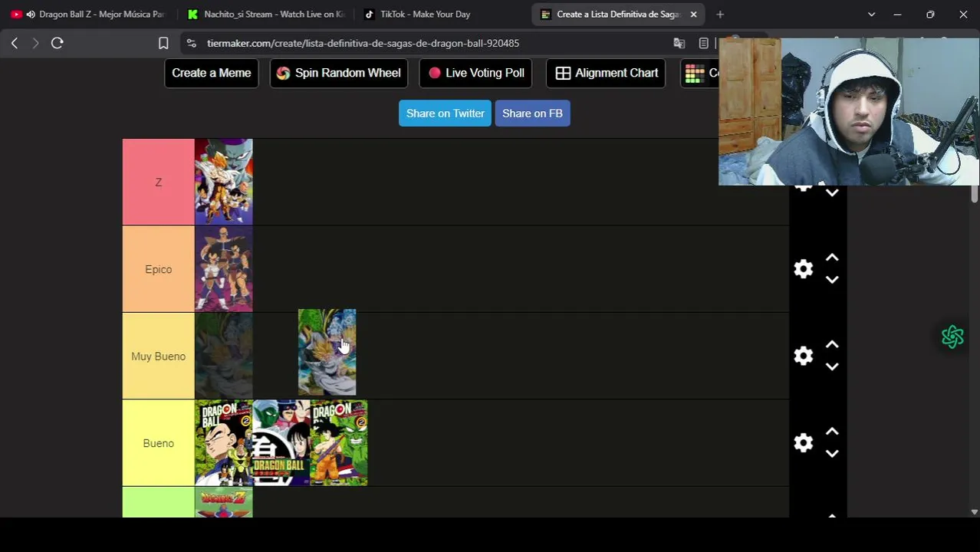Open the Alignment Chart option
The height and width of the screenshot is (552, 980).
tap(606, 73)
